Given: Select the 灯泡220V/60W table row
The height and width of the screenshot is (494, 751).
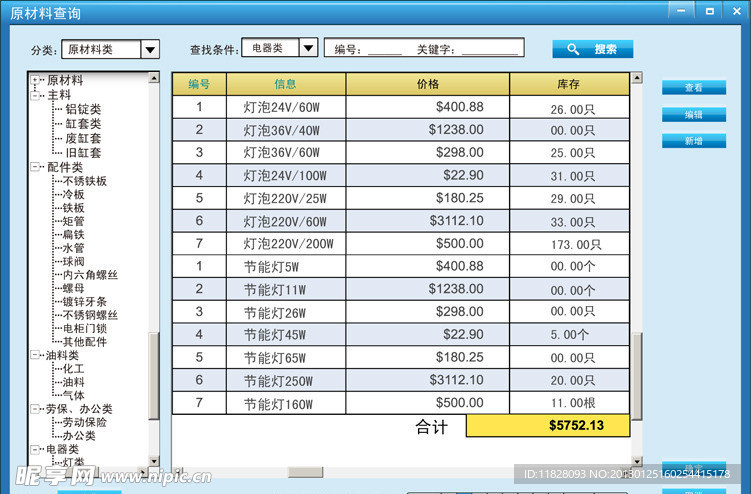Looking at the screenshot, I should 400,221.
